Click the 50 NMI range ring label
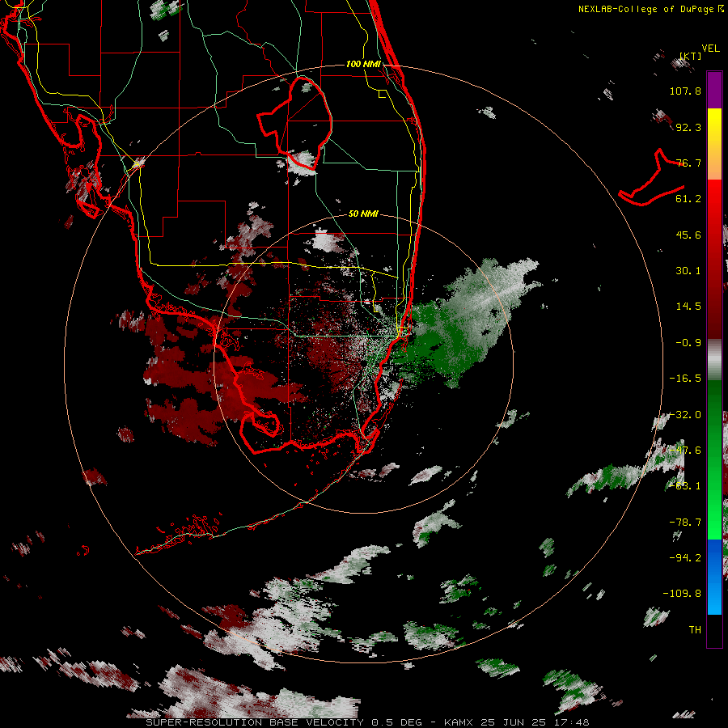 363,214
